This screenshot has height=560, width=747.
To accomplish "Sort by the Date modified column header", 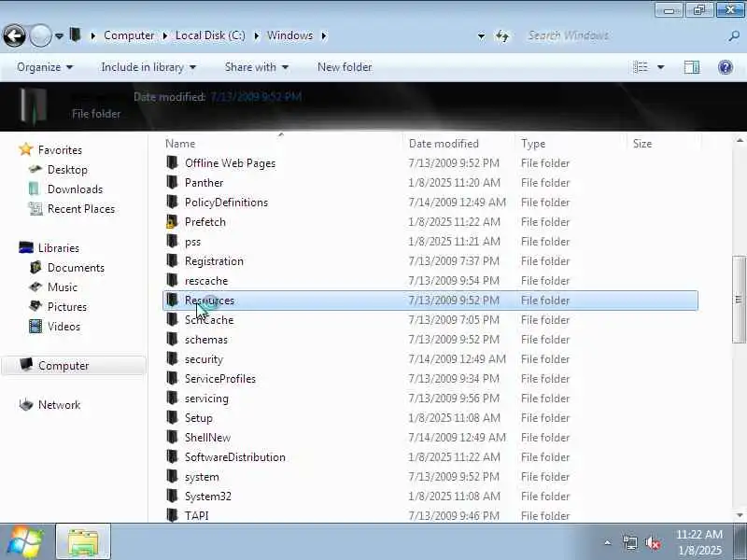I will tap(458, 144).
